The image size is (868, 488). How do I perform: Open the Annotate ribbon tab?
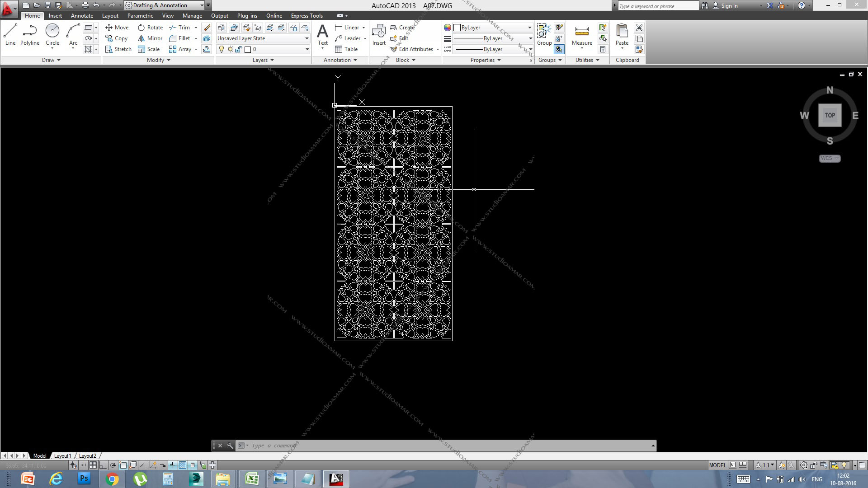82,16
